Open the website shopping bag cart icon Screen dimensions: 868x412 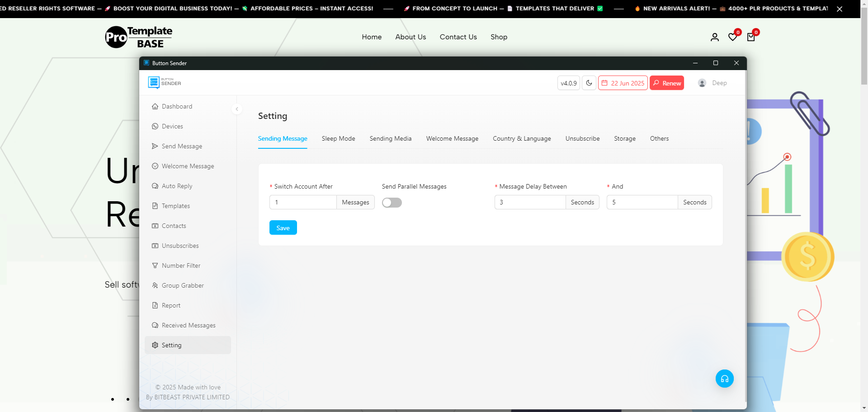[751, 37]
